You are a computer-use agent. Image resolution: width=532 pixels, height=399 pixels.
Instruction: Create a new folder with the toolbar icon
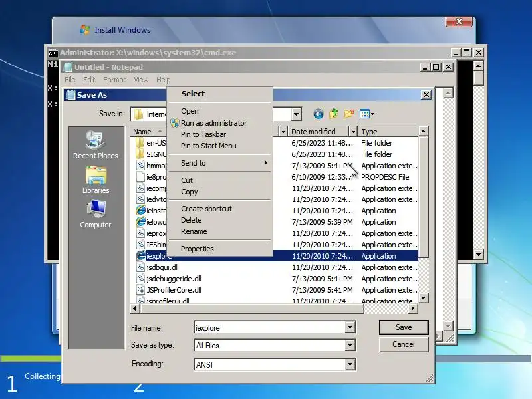click(x=348, y=114)
